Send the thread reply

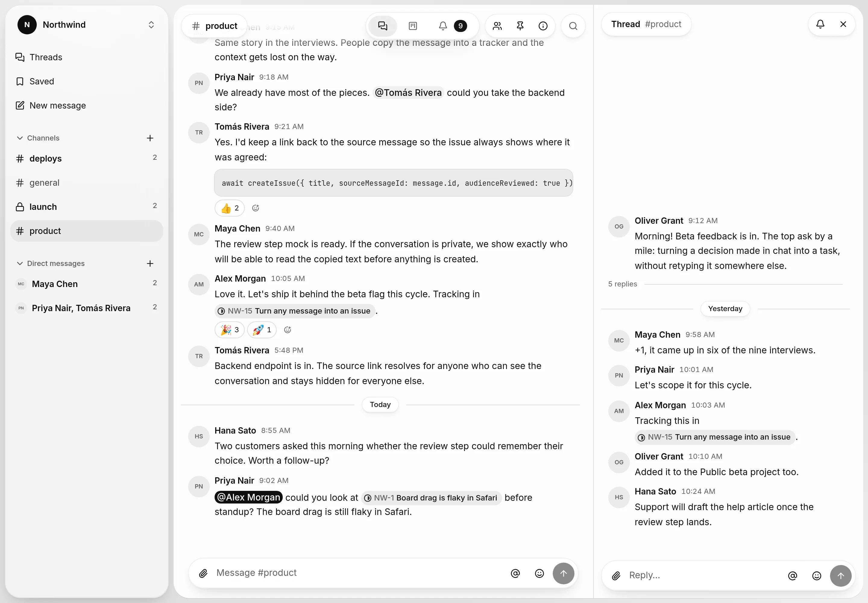[841, 576]
